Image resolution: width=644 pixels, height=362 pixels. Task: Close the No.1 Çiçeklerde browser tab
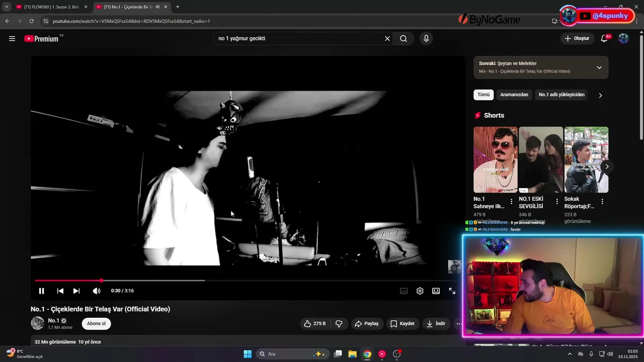click(x=166, y=7)
